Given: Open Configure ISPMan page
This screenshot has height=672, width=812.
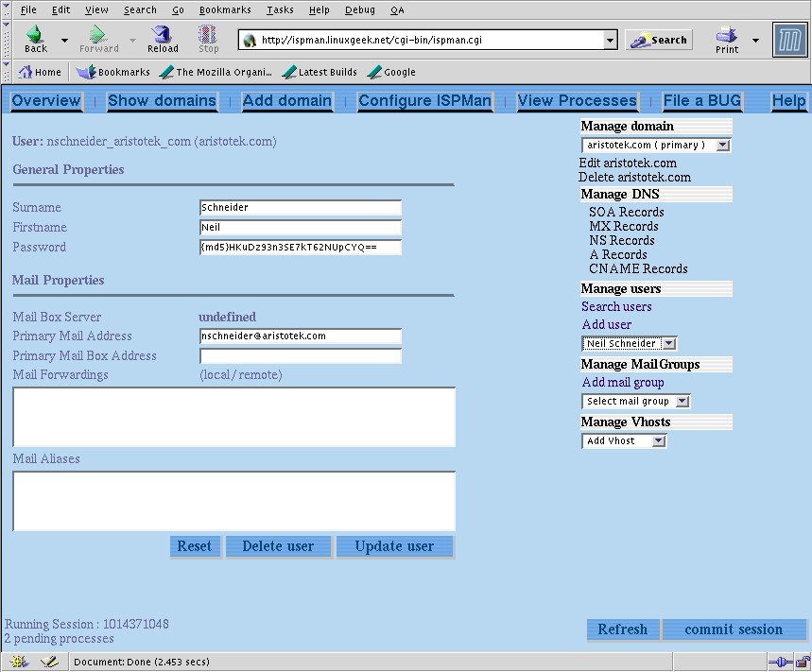Looking at the screenshot, I should [x=424, y=100].
